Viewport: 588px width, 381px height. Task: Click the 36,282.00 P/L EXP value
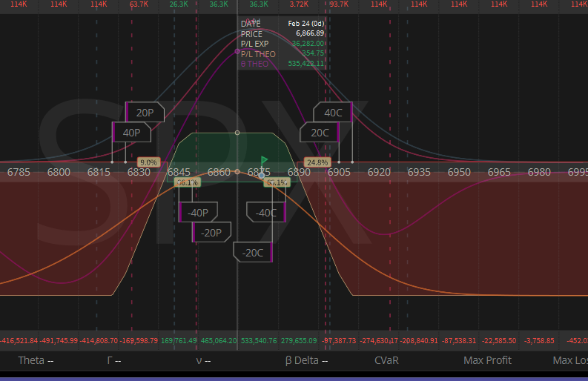(308, 44)
